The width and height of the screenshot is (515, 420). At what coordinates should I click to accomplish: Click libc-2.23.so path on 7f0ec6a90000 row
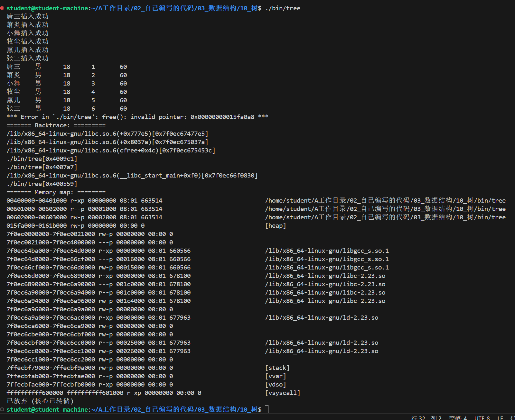pos(325,292)
